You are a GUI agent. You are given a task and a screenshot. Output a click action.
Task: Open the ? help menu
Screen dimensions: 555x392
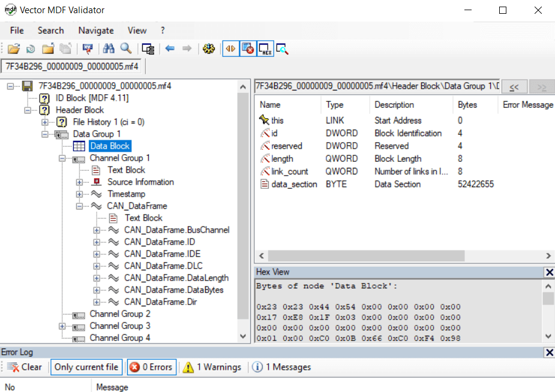(x=163, y=31)
